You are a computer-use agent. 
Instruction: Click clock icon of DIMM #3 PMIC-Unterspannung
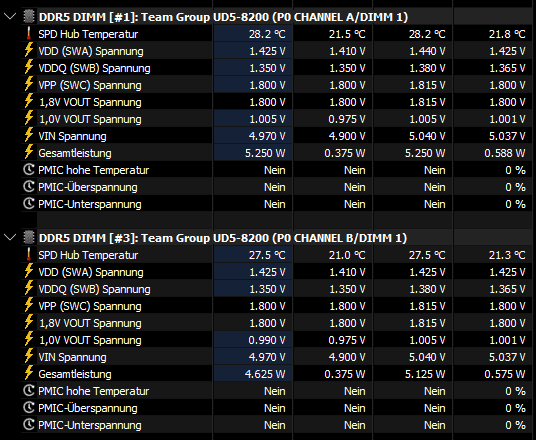tap(29, 425)
